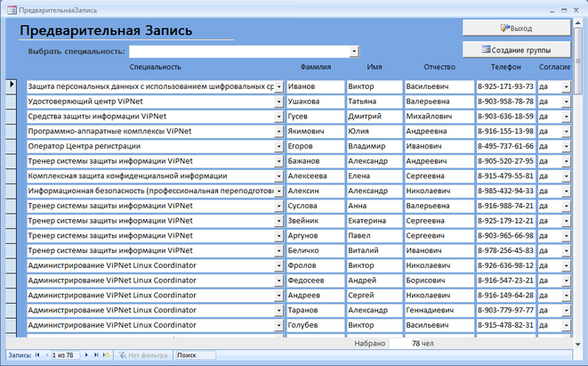Expand Согласие dropdown for Фролов row
This screenshot has width=588, height=366.
566,266
